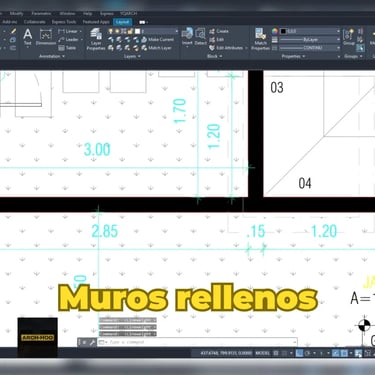Image resolution: width=375 pixels, height=375 pixels.
Task: Select the 2.85 dimension text
Action: pos(105,231)
